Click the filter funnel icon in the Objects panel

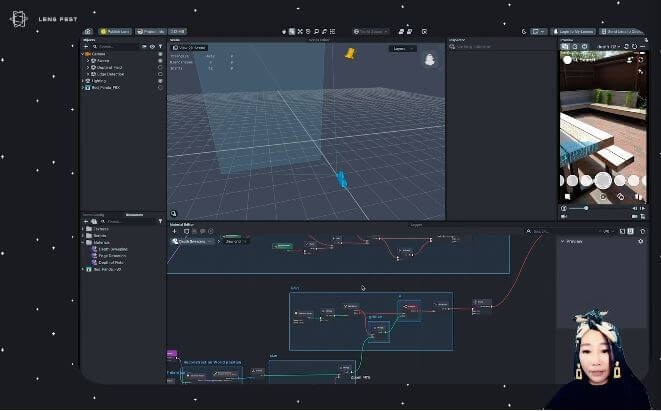click(160, 47)
